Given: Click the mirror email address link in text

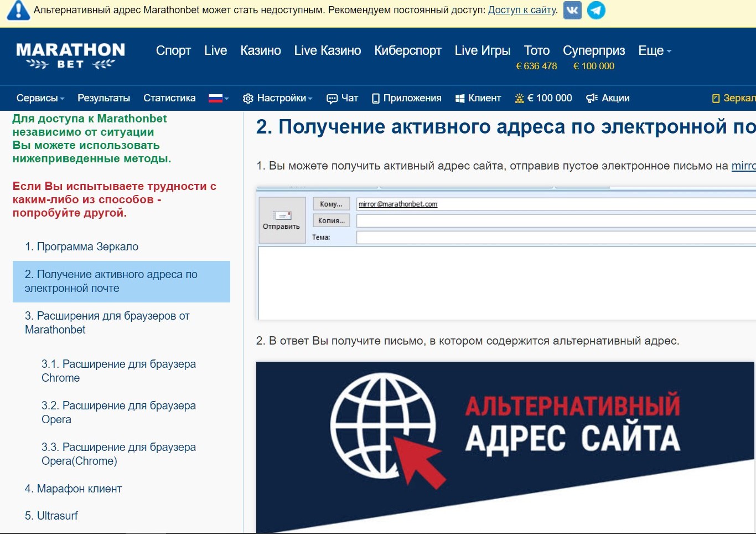Looking at the screenshot, I should click(743, 166).
